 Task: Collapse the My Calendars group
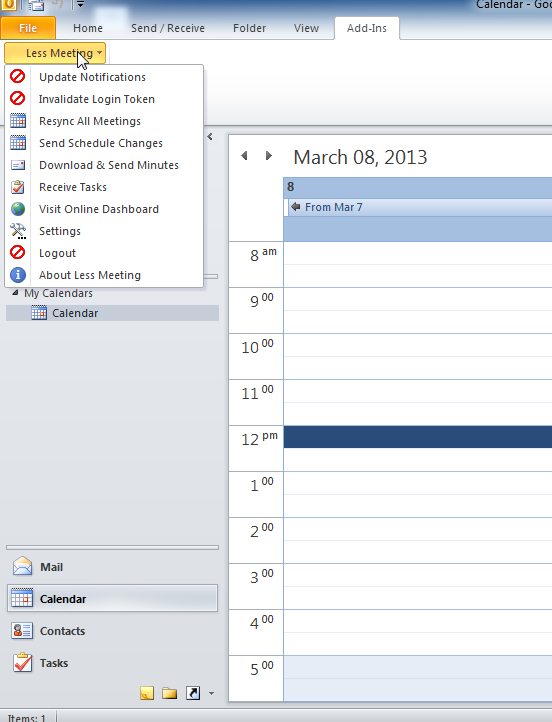coord(15,293)
